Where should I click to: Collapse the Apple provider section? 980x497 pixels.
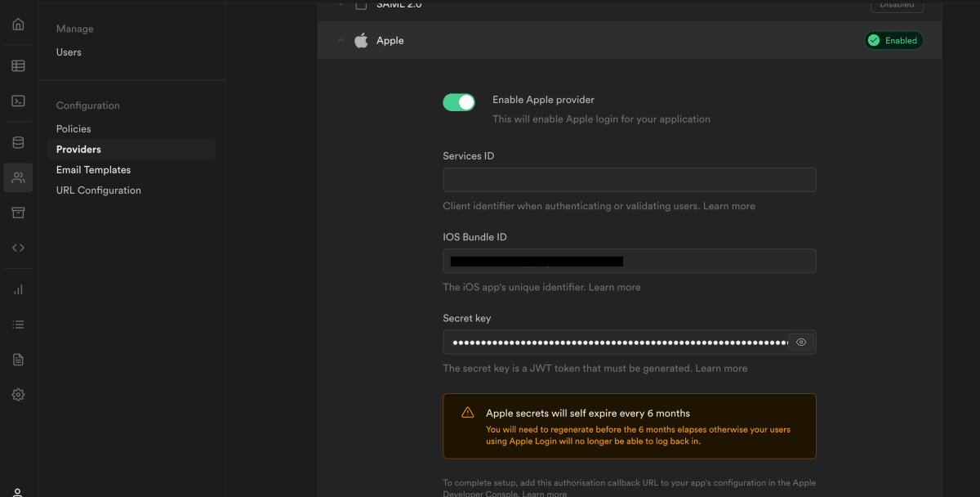341,41
